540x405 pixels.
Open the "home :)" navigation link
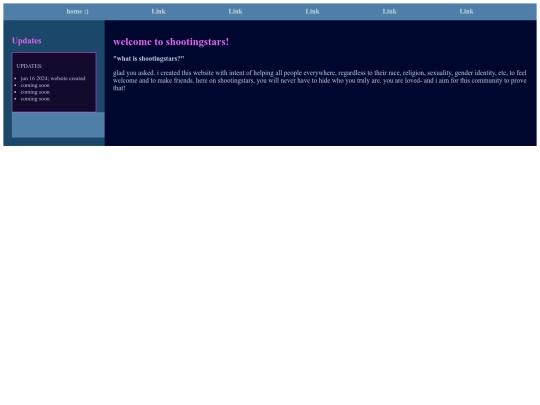coord(77,11)
